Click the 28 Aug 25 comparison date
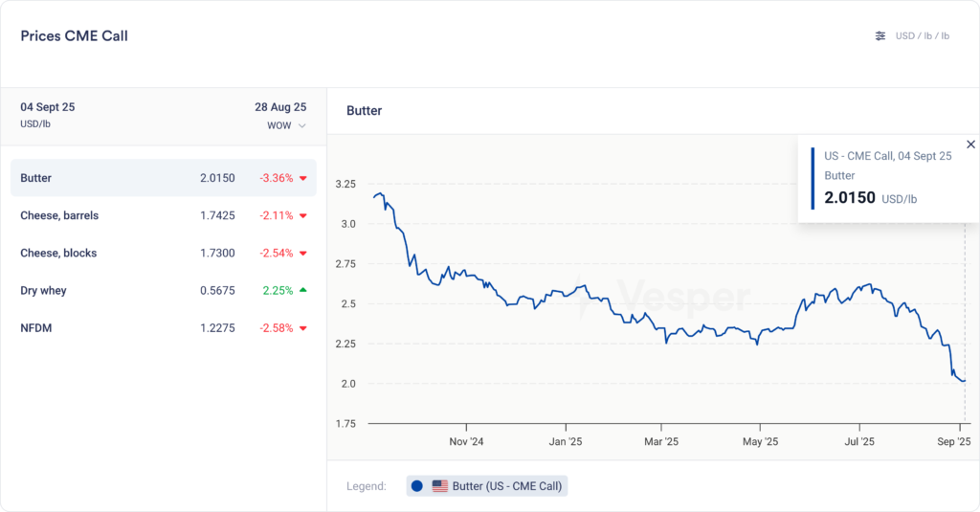 click(279, 107)
